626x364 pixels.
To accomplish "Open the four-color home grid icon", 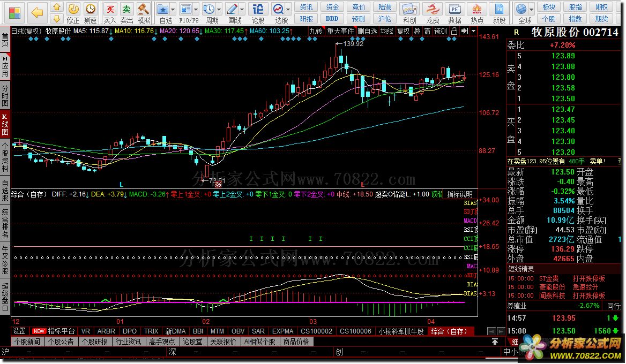I will 14,12.
